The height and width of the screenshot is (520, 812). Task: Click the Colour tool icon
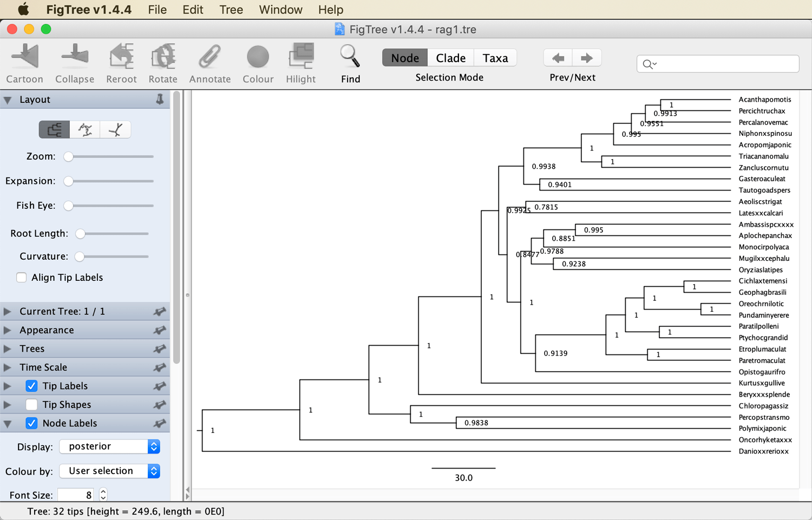pos(258,57)
